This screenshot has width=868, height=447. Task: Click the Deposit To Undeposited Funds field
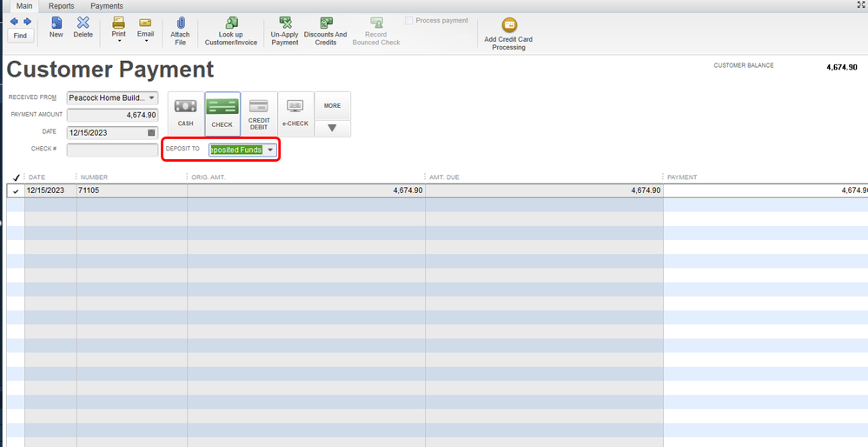[x=236, y=150]
